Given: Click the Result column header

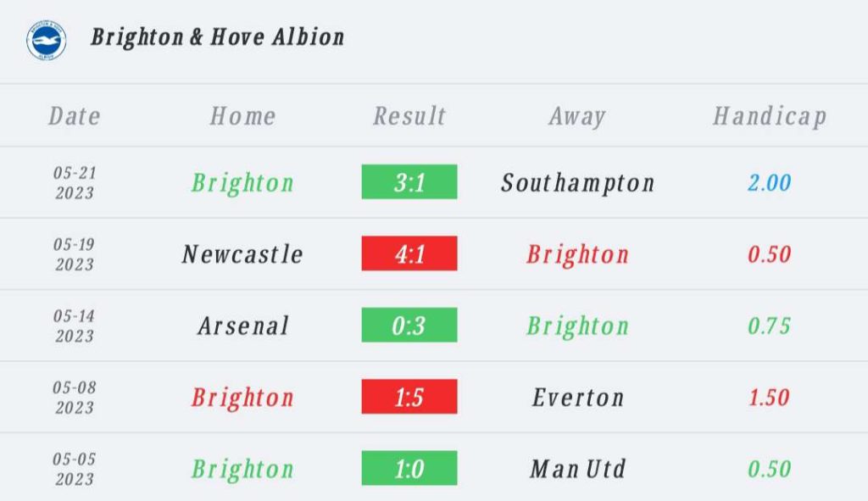Looking at the screenshot, I should point(409,116).
